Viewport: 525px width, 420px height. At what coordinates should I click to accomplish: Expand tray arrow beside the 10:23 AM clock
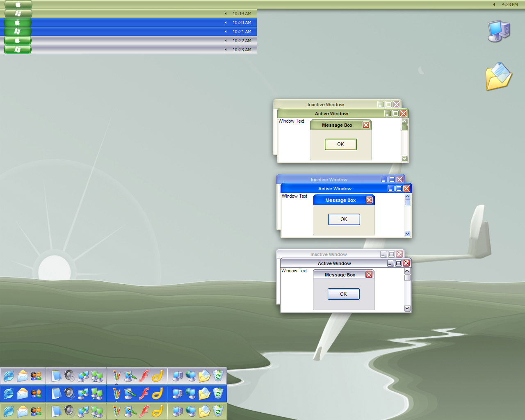tap(226, 50)
